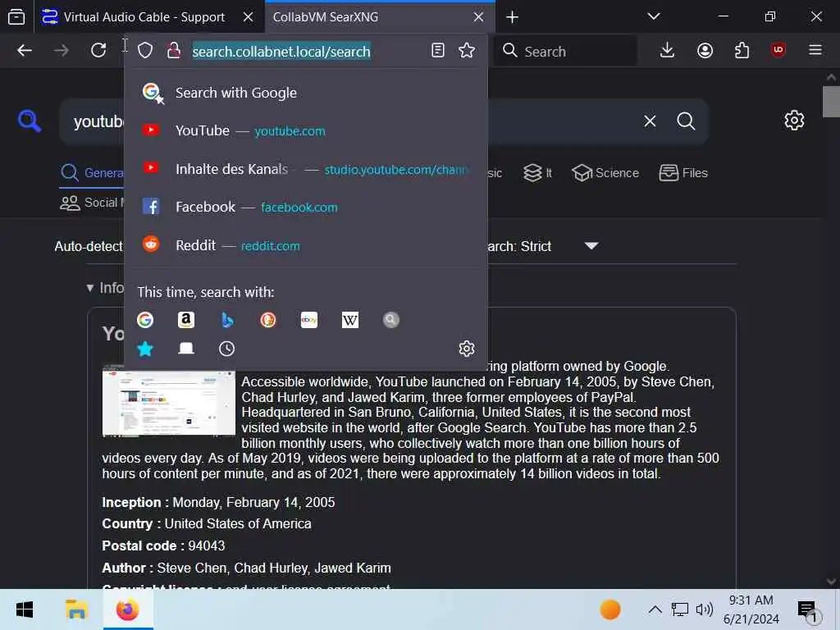This screenshot has width=840, height=630.
Task: Choose Search with Google suggestion
Action: point(306,93)
